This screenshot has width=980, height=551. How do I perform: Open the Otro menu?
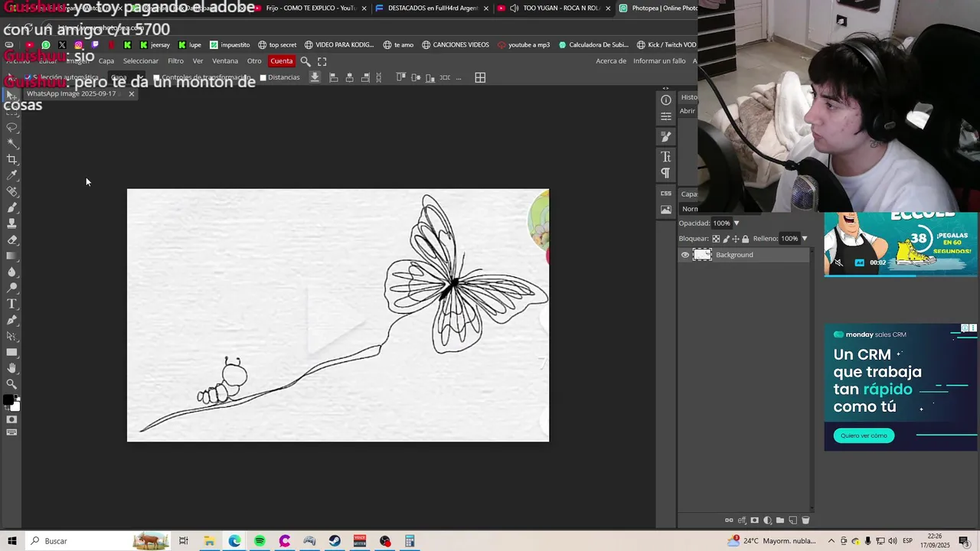[254, 61]
